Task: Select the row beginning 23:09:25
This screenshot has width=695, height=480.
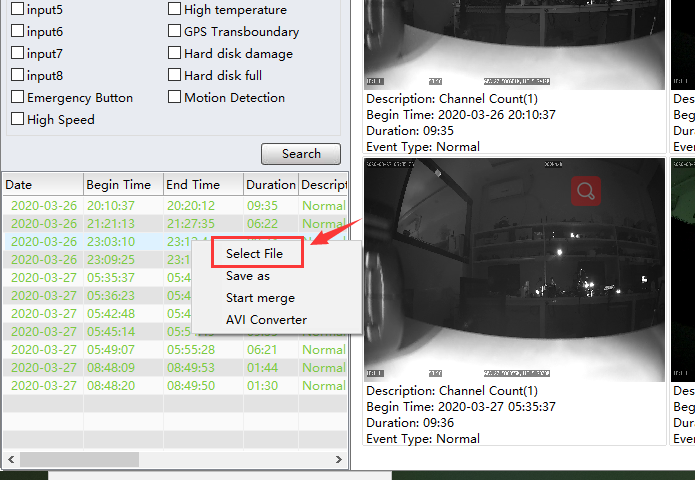Action: coord(98,260)
